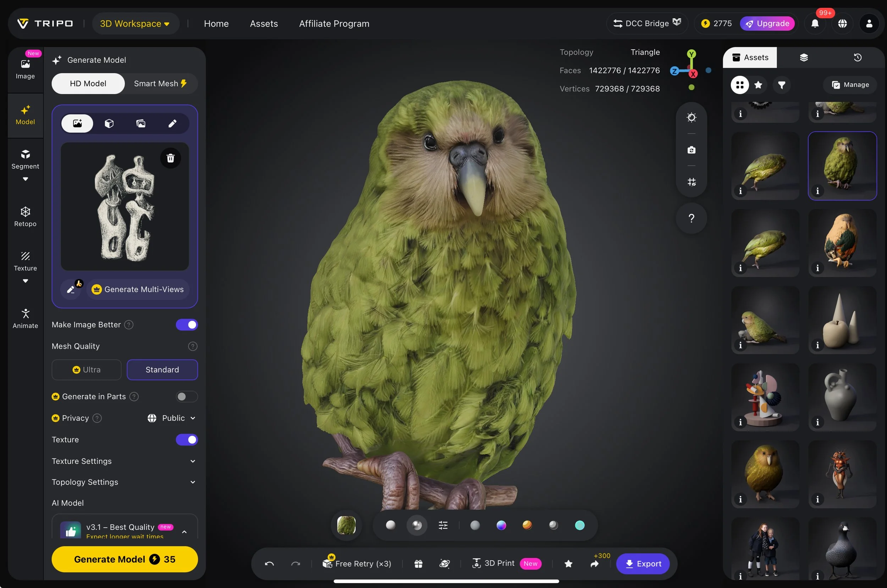Open the Retopo tool

[x=25, y=217]
